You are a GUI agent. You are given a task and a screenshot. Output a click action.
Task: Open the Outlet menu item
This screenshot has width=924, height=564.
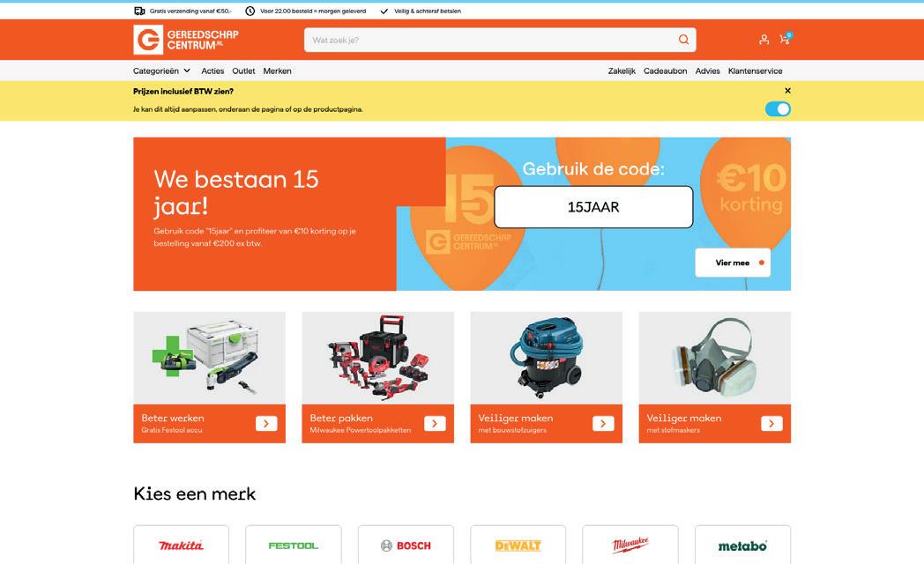[243, 70]
